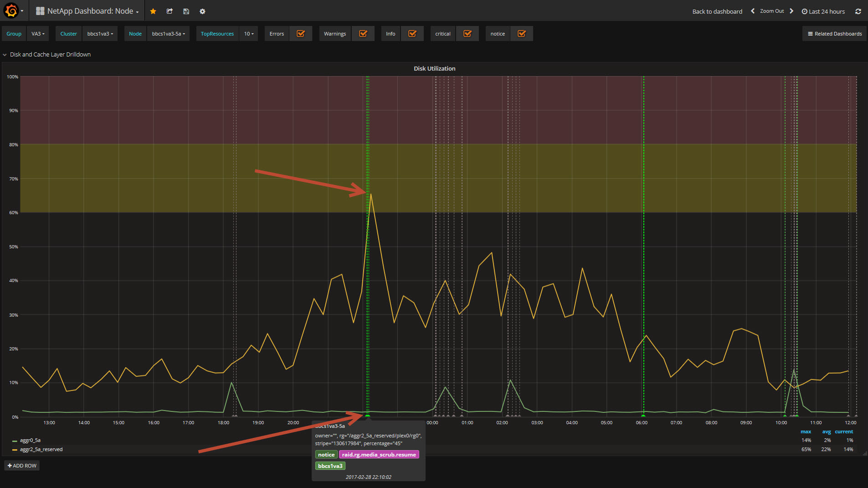Expand the Cluster bbcs1va3 dropdown
Viewport: 868px width, 488px height.
(100, 34)
